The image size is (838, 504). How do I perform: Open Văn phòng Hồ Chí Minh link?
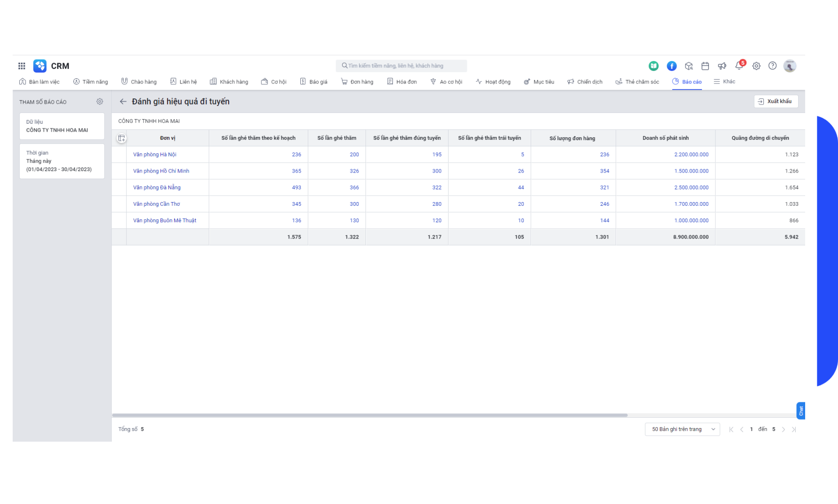coord(161,171)
